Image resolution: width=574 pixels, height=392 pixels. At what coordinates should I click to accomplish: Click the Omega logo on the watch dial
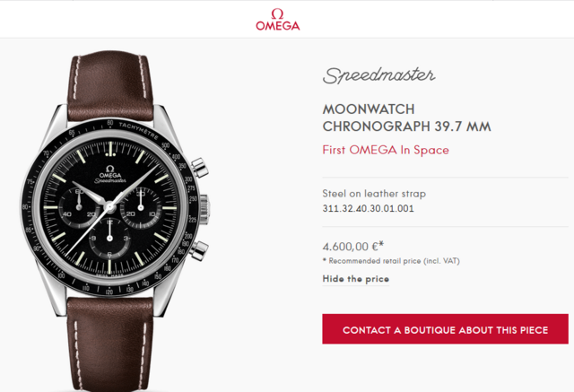[110, 174]
